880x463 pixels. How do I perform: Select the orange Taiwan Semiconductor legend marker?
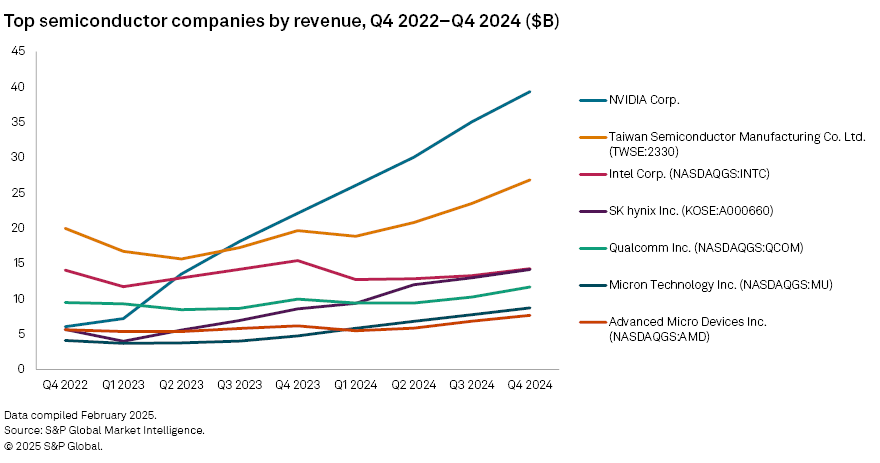593,137
